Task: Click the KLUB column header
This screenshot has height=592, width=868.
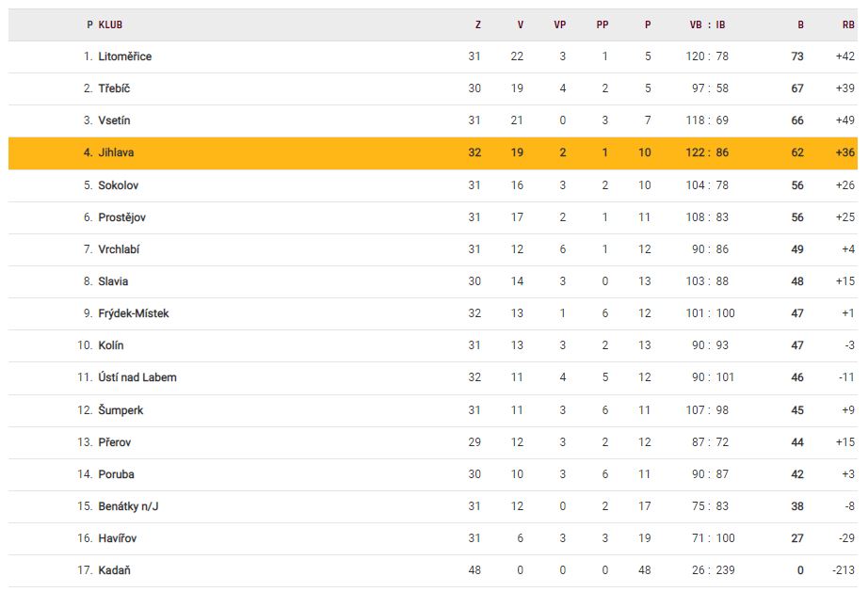Action: 110,24
